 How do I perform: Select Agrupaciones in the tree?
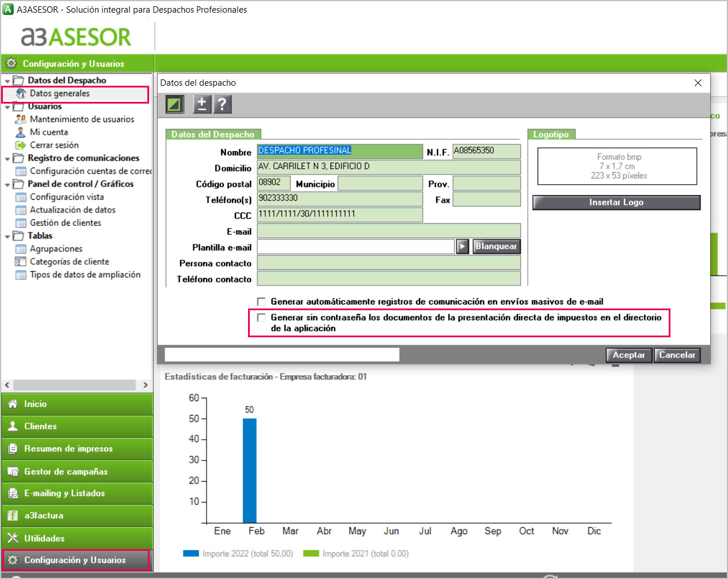[56, 249]
